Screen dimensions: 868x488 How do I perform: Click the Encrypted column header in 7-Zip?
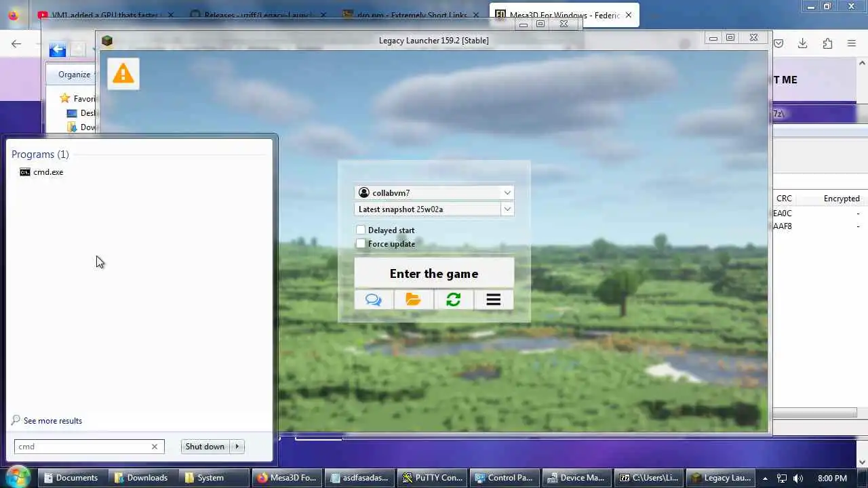click(842, 199)
